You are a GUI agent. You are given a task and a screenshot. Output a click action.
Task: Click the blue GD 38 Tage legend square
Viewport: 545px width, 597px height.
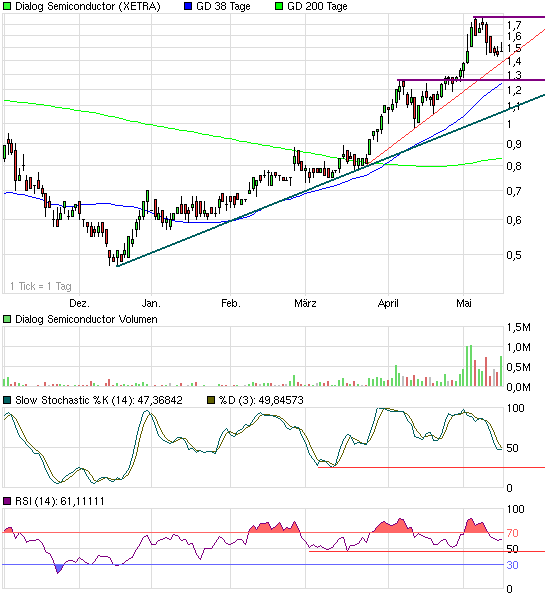click(x=188, y=6)
